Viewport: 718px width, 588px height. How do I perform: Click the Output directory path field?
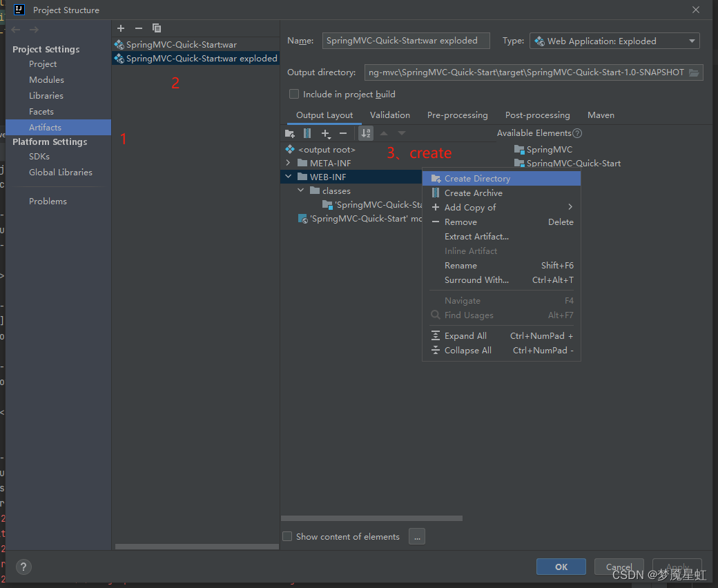[527, 72]
